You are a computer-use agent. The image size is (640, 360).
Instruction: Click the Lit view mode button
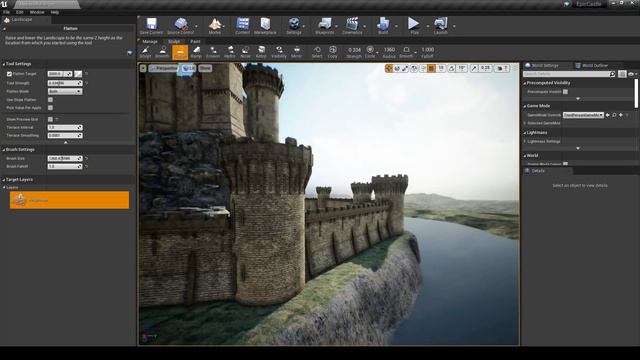(x=189, y=69)
